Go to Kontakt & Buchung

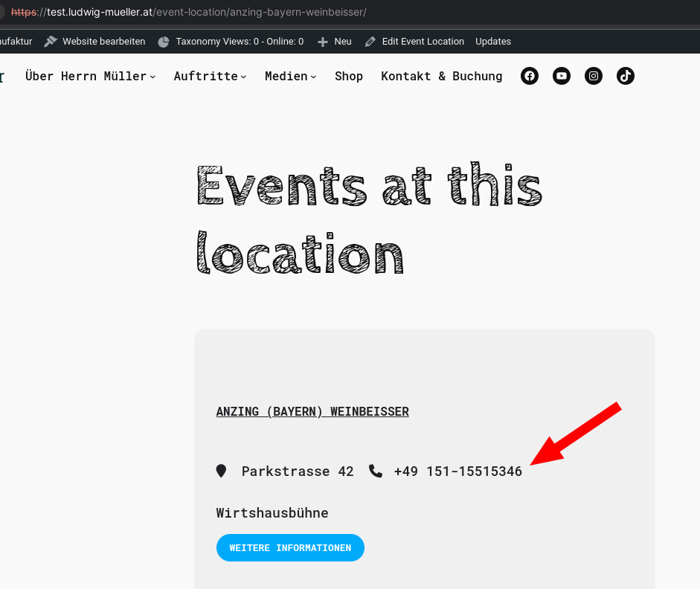click(x=442, y=77)
